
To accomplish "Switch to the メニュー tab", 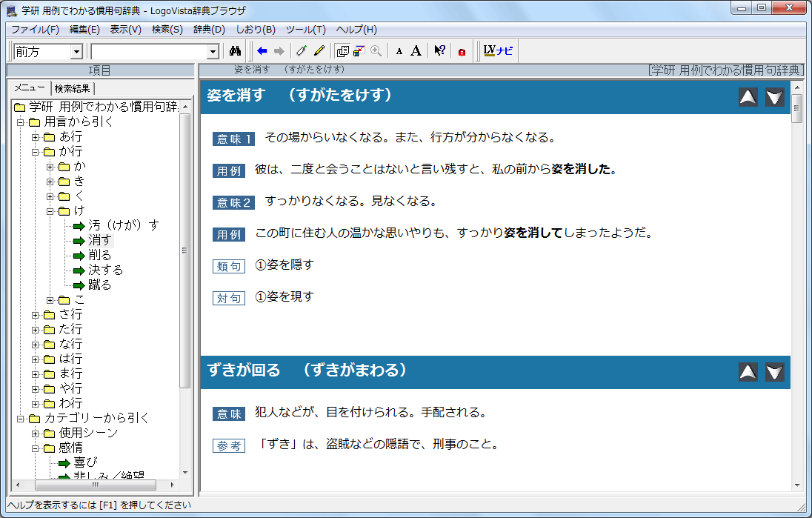I will tap(30, 88).
